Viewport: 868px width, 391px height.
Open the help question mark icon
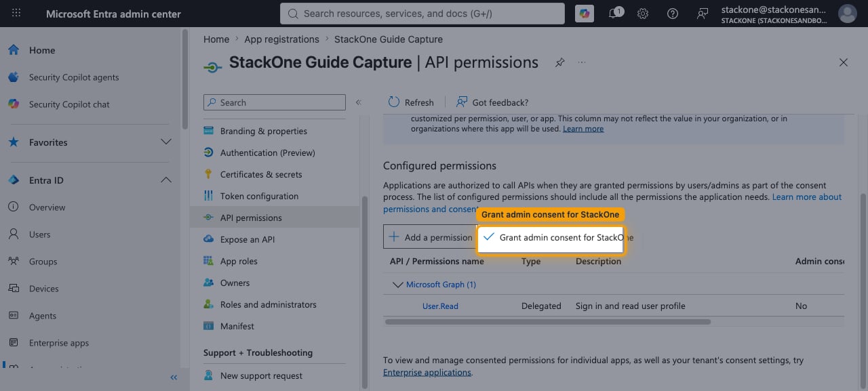[673, 14]
